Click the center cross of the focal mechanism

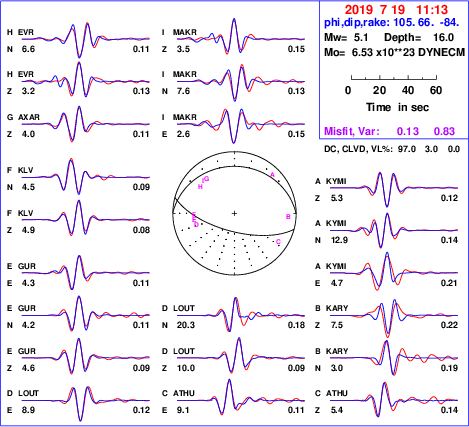click(234, 213)
